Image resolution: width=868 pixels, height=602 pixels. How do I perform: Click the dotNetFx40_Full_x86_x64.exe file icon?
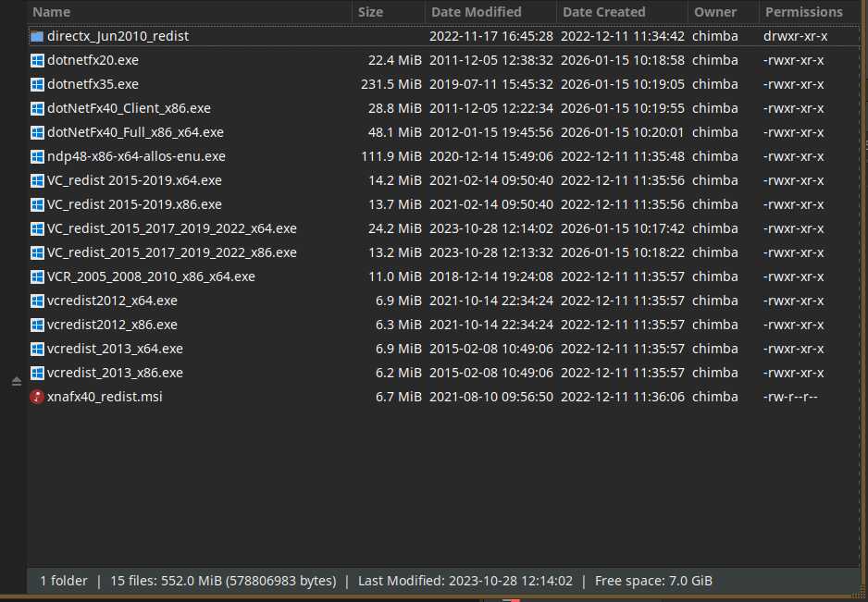pyautogui.click(x=37, y=133)
